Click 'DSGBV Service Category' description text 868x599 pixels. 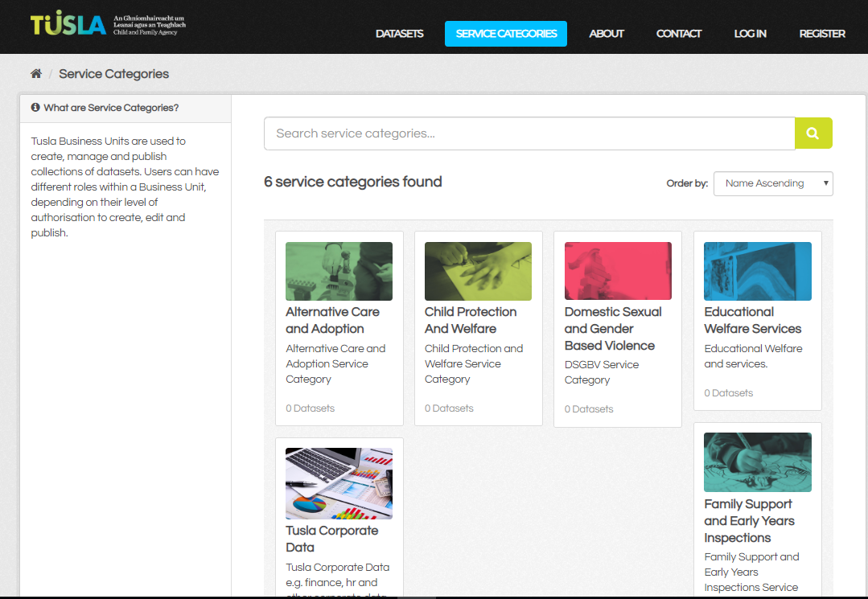coord(602,372)
